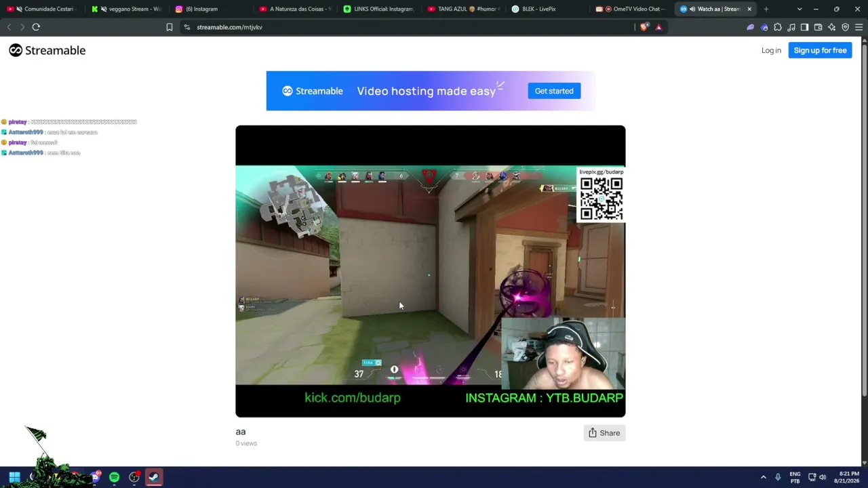Open a new browser tab with plus button
The width and height of the screenshot is (868, 488).
click(x=766, y=9)
